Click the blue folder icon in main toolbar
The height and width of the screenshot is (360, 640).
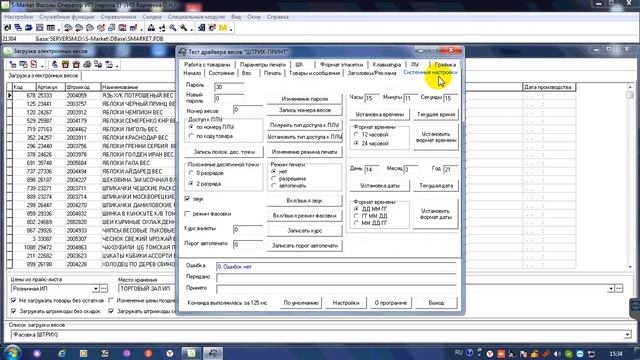pos(29,28)
